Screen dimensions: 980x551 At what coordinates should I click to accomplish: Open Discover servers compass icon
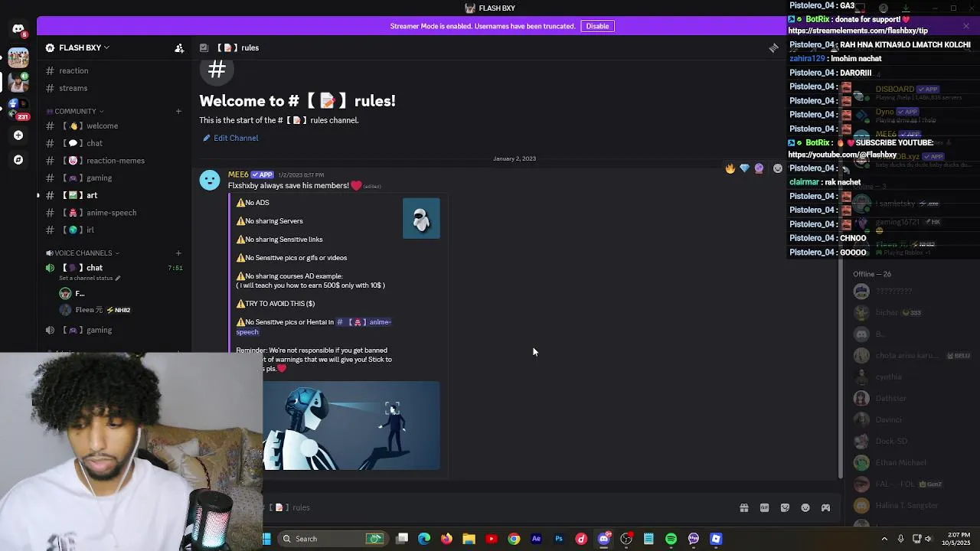click(x=18, y=160)
